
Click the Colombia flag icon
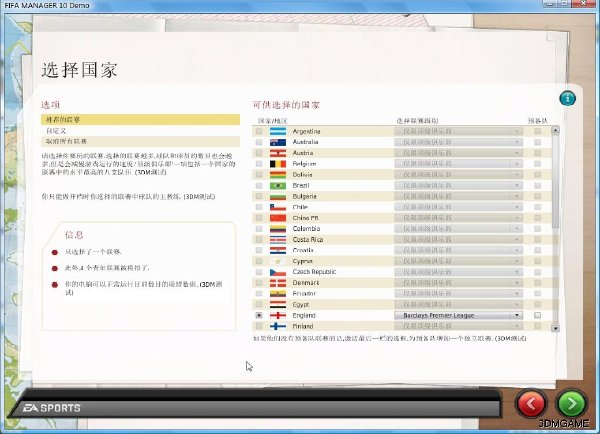278,229
